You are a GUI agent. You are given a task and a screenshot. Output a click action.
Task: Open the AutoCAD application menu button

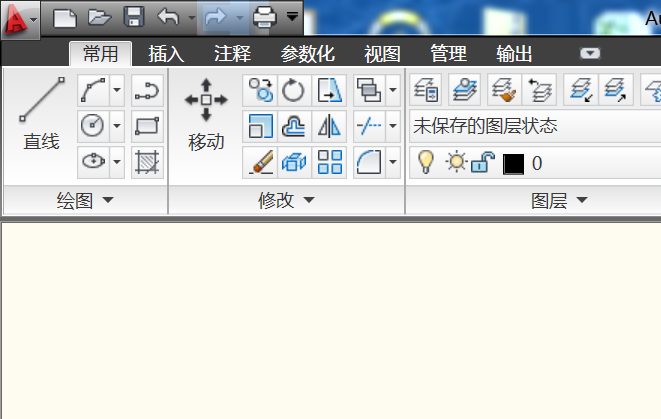click(x=20, y=19)
